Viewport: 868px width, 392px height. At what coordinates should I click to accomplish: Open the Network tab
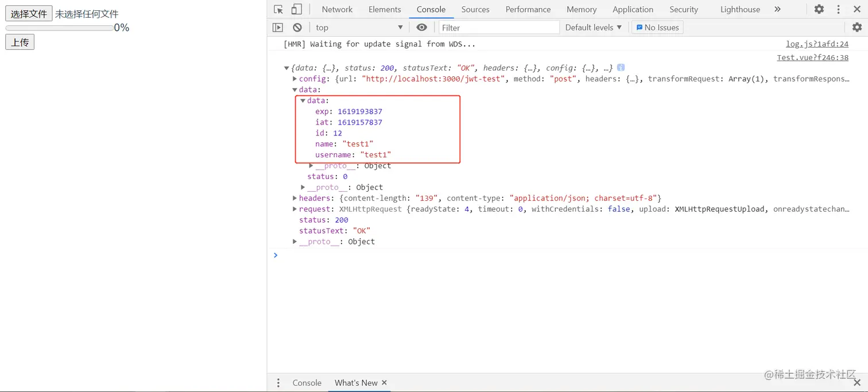pyautogui.click(x=337, y=9)
